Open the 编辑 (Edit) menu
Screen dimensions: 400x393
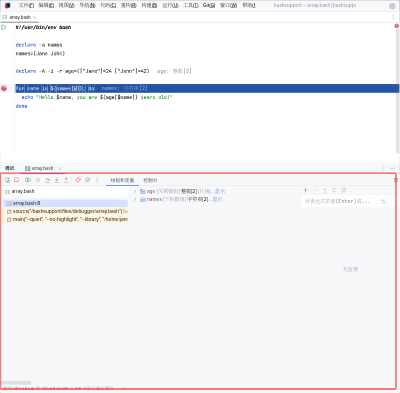click(x=46, y=5)
